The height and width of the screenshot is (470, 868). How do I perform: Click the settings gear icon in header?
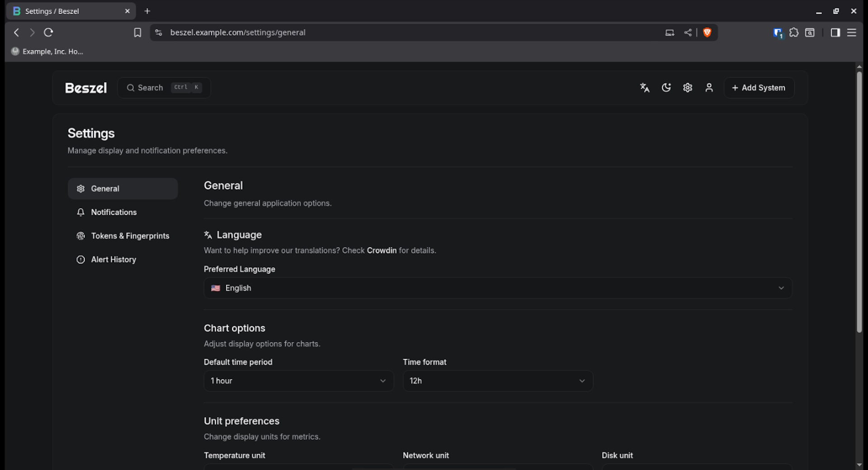pyautogui.click(x=688, y=88)
